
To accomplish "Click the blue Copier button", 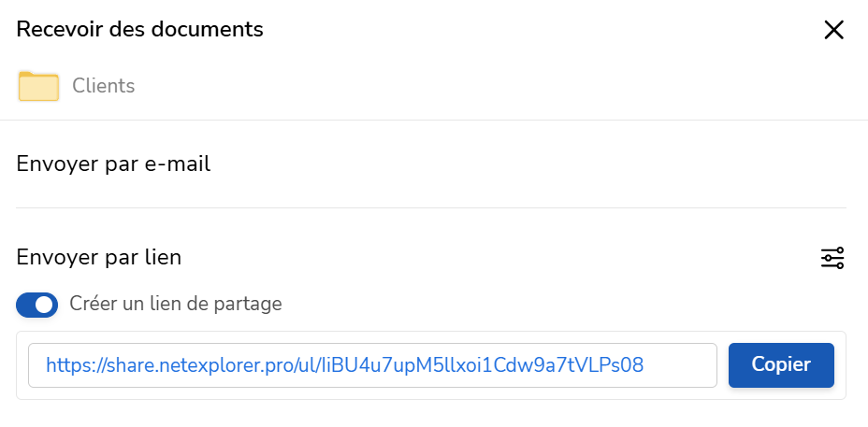I will coord(781,365).
